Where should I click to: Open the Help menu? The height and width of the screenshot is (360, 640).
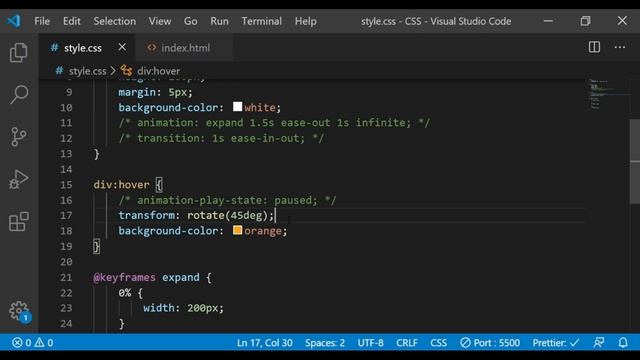tap(306, 21)
